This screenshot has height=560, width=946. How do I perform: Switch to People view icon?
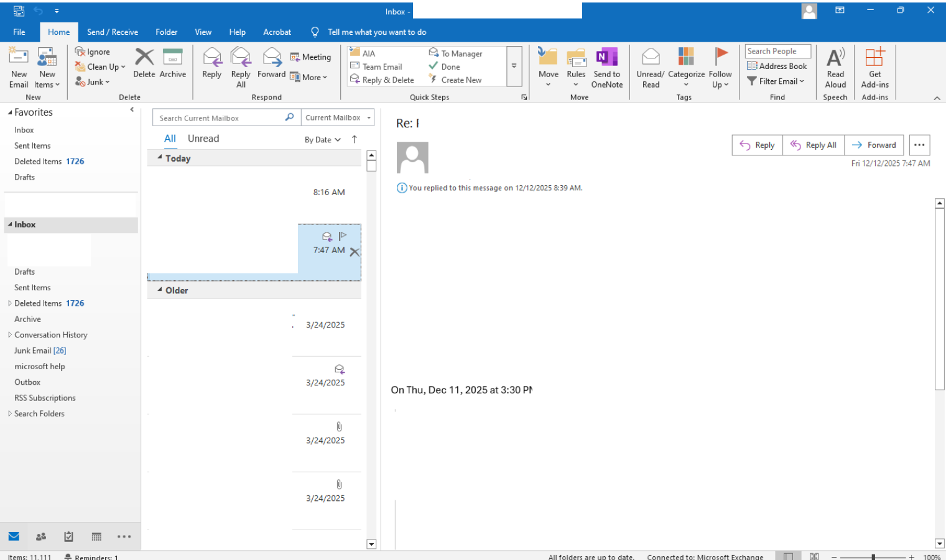(41, 536)
